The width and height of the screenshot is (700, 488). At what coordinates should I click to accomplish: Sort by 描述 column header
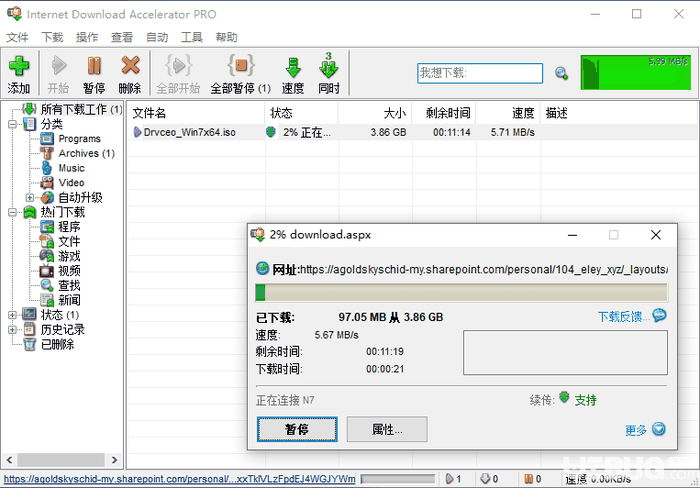coord(618,113)
